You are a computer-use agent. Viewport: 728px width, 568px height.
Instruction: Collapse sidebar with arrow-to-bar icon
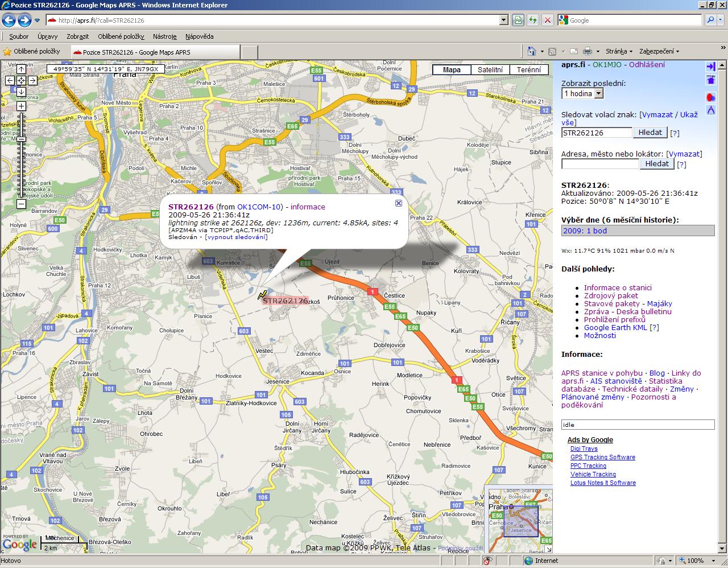[711, 67]
